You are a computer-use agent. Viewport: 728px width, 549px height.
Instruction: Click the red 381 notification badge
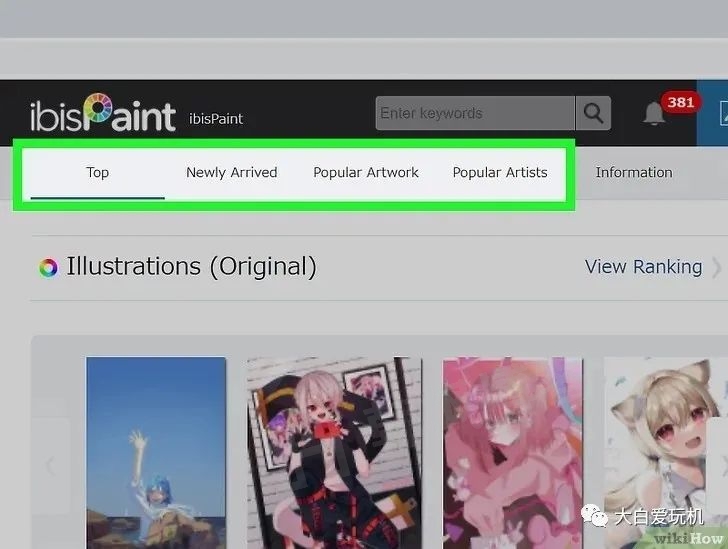[x=681, y=102]
